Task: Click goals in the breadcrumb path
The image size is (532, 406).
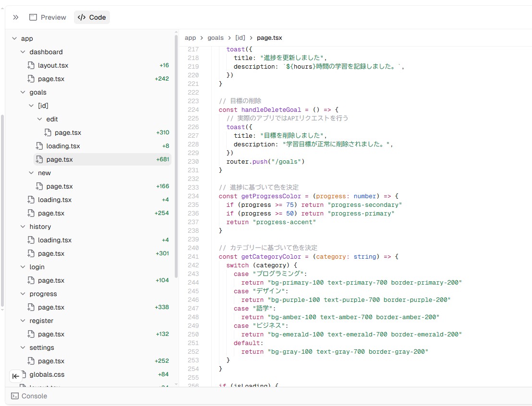Action: [216, 37]
